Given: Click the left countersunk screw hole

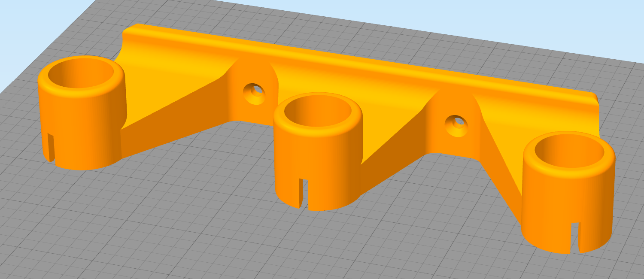Looking at the screenshot, I should [254, 94].
